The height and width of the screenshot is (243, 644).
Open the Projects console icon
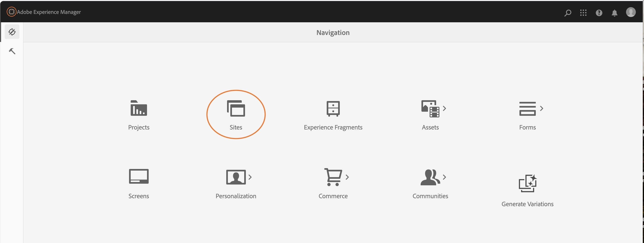click(139, 108)
